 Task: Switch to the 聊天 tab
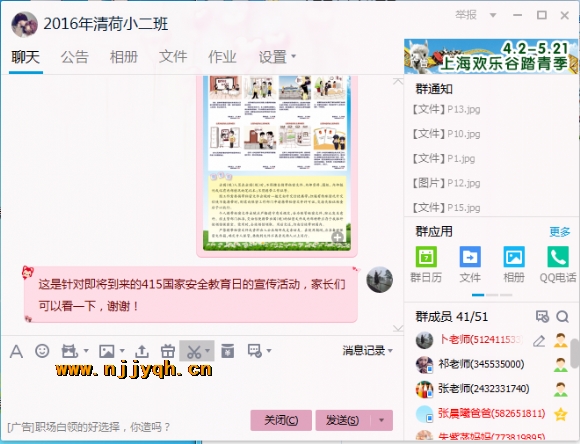point(26,57)
